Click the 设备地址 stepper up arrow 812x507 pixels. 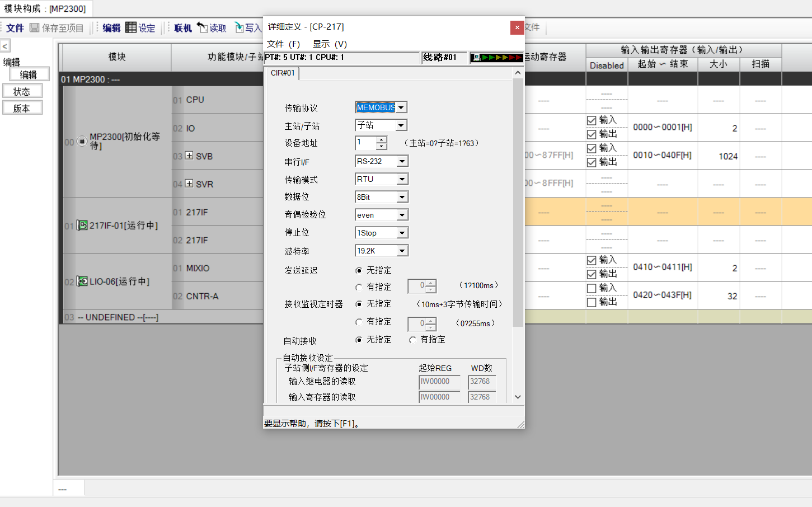382,139
